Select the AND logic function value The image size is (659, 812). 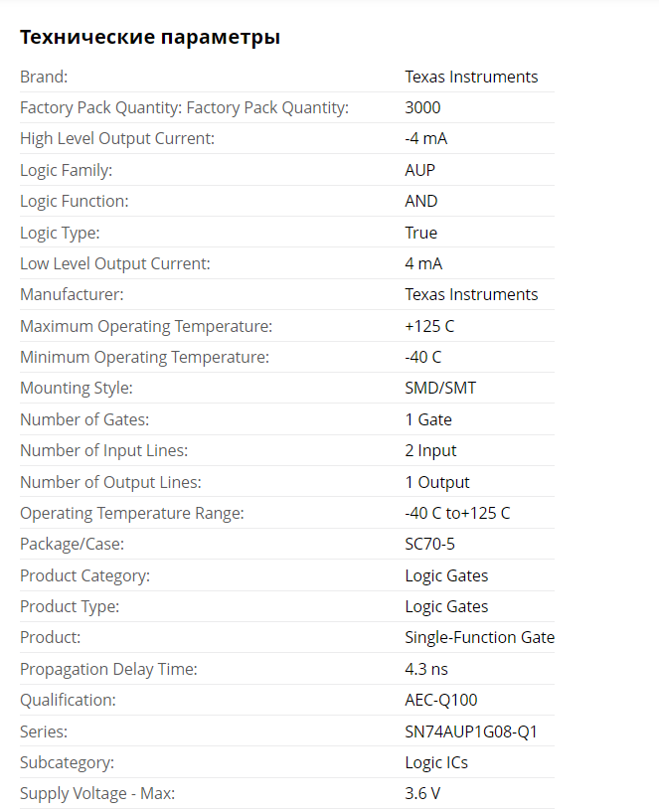[x=421, y=201]
